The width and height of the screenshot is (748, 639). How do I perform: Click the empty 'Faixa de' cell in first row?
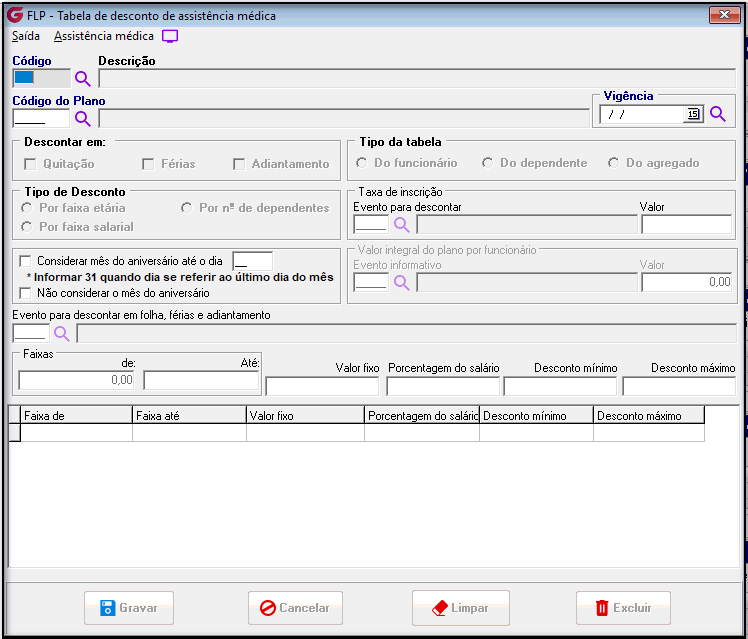[x=76, y=433]
